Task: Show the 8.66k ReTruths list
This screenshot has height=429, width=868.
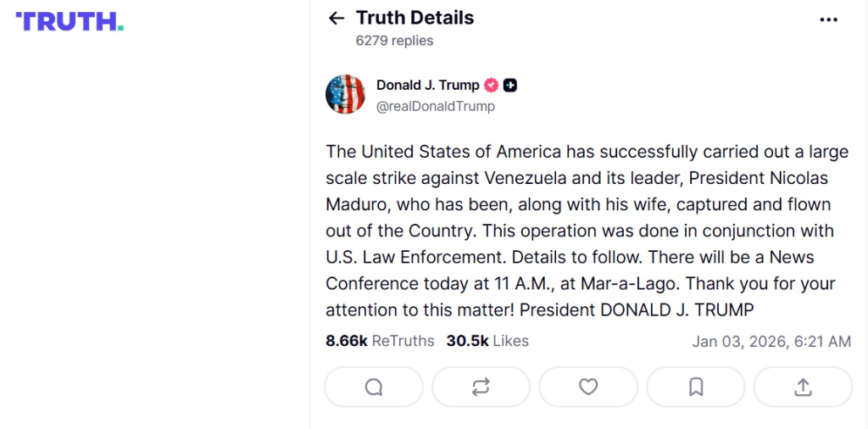Action: [x=380, y=341]
